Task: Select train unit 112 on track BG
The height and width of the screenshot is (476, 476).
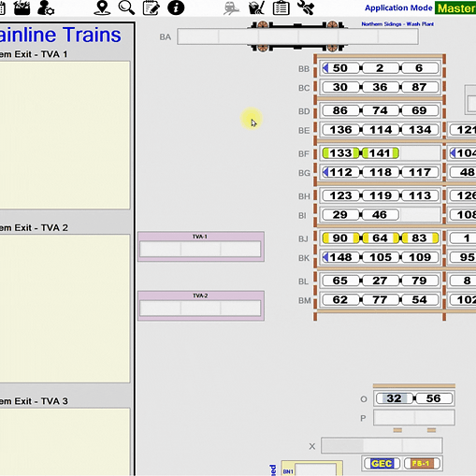Action: 340,172
